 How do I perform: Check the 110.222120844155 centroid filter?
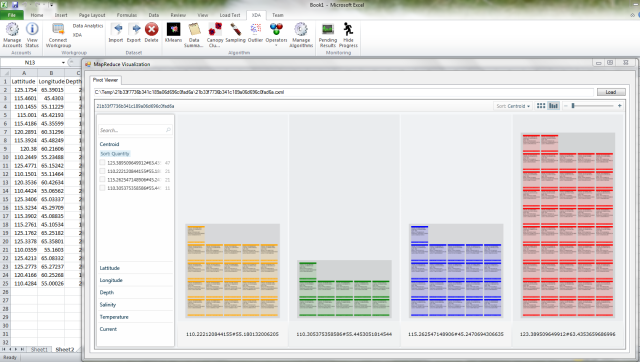pos(102,171)
